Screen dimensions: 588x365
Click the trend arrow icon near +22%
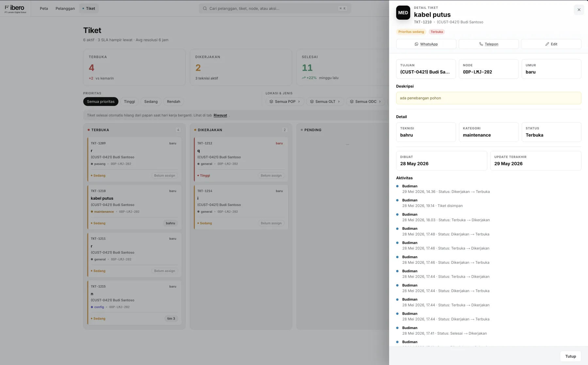303,78
